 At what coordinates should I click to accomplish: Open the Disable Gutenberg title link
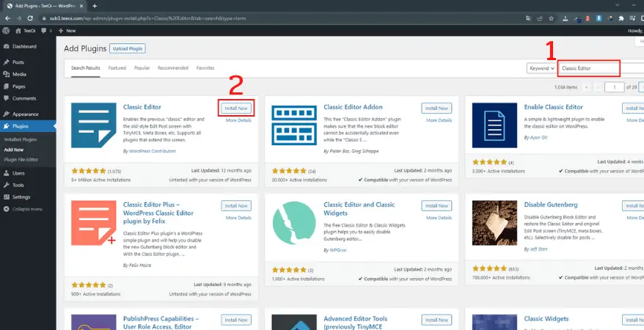[x=551, y=205]
